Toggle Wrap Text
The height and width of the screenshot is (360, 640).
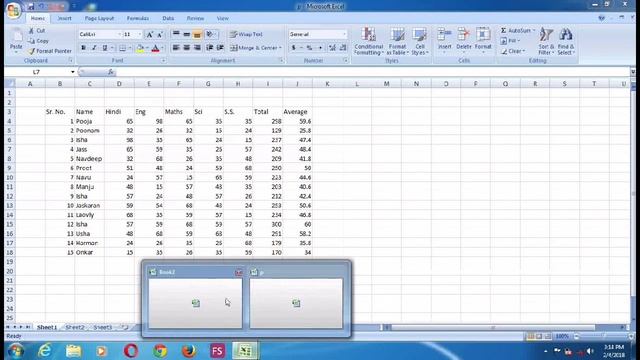point(246,34)
